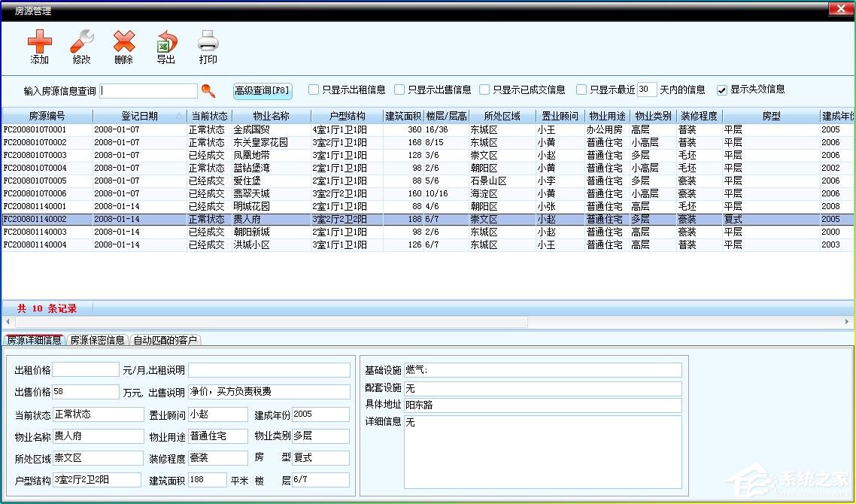
Task: Select row FC200801070004
Action: point(427,169)
